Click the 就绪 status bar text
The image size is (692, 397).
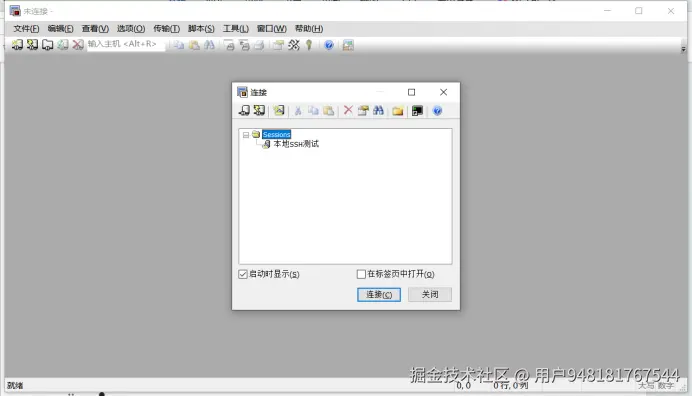pos(15,386)
